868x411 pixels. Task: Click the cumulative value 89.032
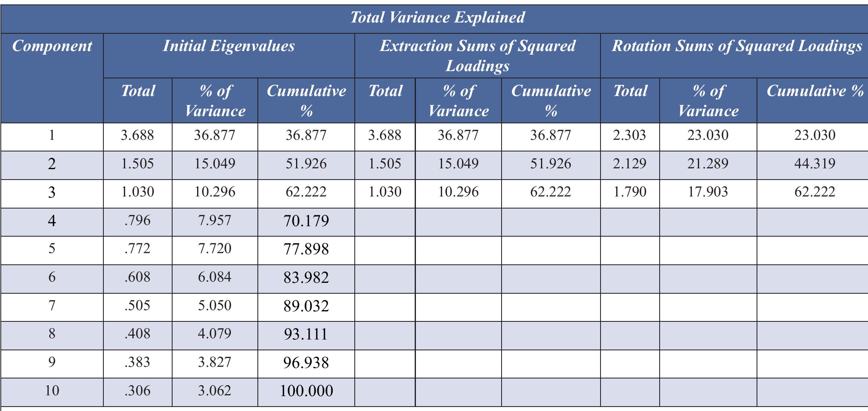point(306,306)
